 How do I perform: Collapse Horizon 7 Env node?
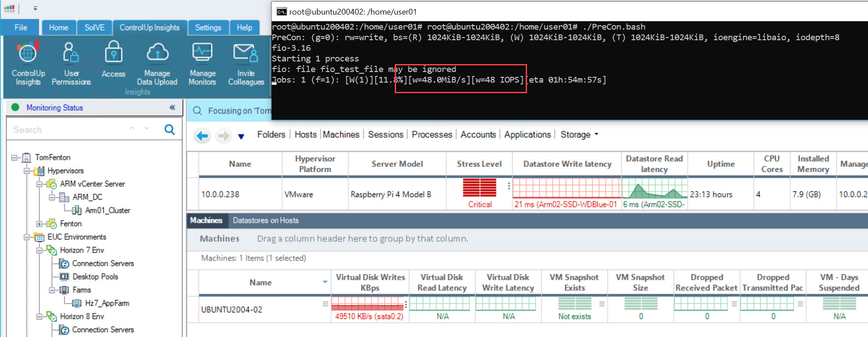(x=39, y=250)
